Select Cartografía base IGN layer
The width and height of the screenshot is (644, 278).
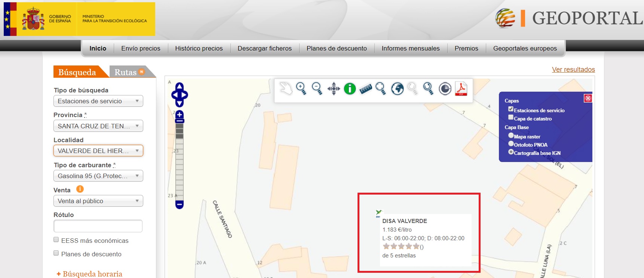click(511, 152)
